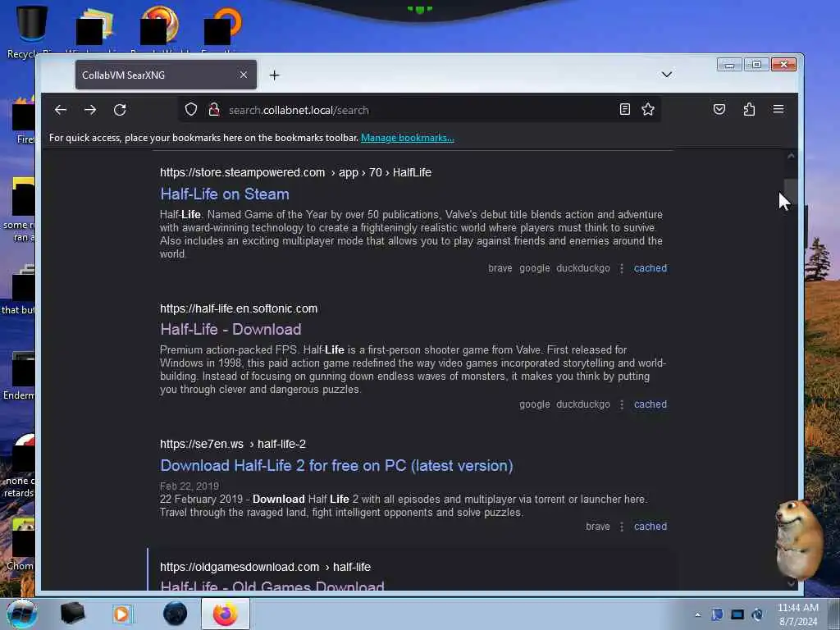Bookmark this page with the star
This screenshot has height=630, width=840.
(x=648, y=110)
